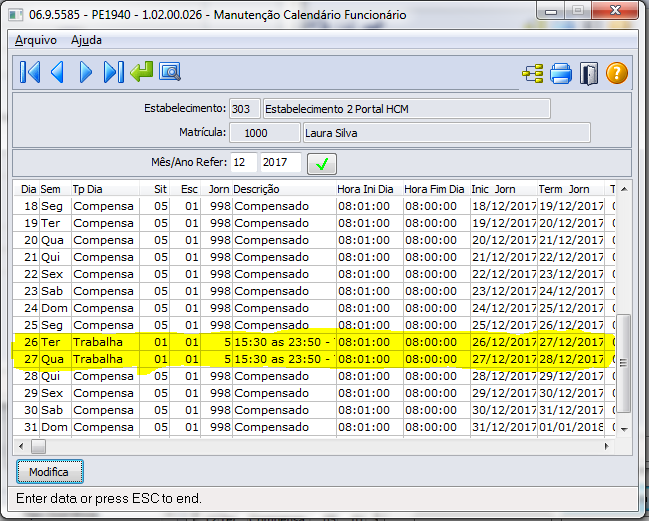Select row 21 Qui Compensa
The height and width of the screenshot is (521, 649).
314,257
